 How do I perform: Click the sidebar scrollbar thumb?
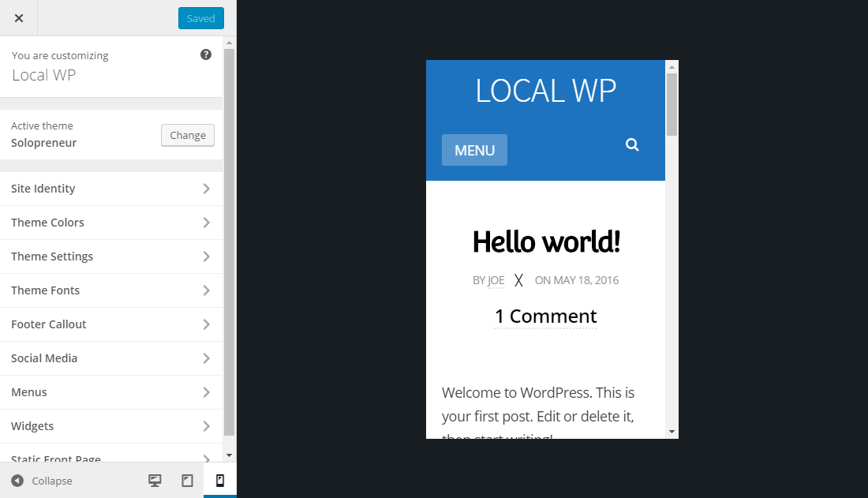click(229, 242)
